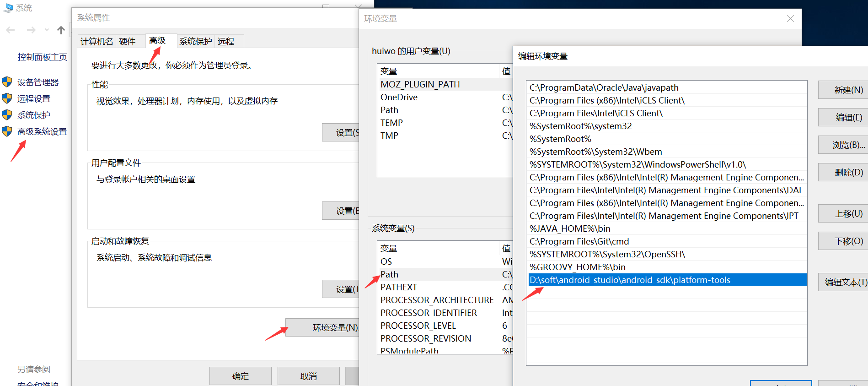Select OS system variable row

(445, 261)
